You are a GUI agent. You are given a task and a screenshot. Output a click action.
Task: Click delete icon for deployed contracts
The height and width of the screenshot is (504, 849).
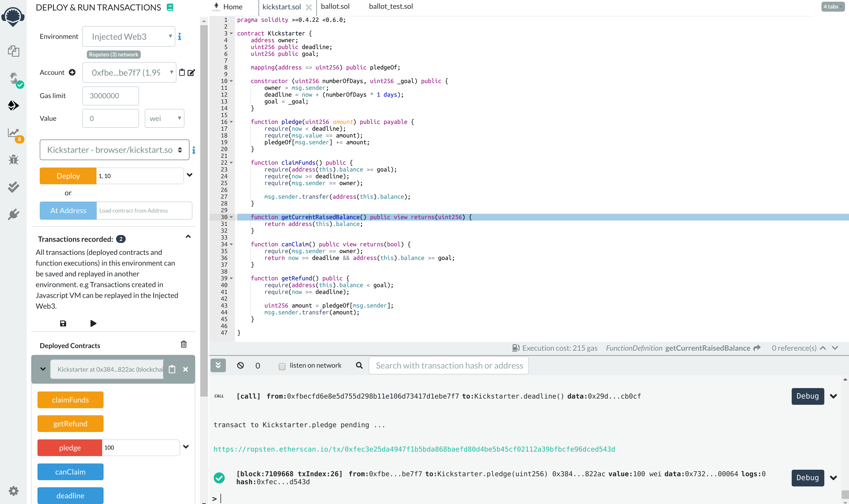(184, 344)
